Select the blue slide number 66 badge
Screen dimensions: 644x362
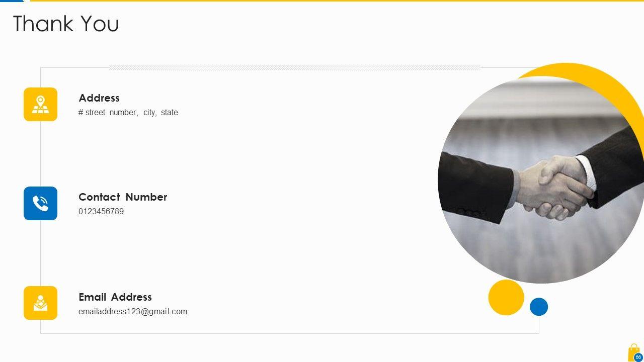638,357
